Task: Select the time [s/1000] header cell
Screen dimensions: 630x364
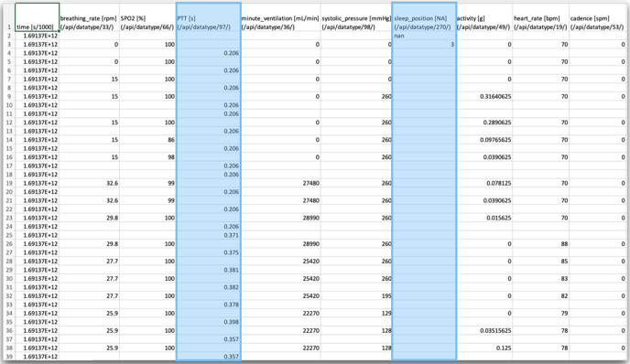Action: 38,17
